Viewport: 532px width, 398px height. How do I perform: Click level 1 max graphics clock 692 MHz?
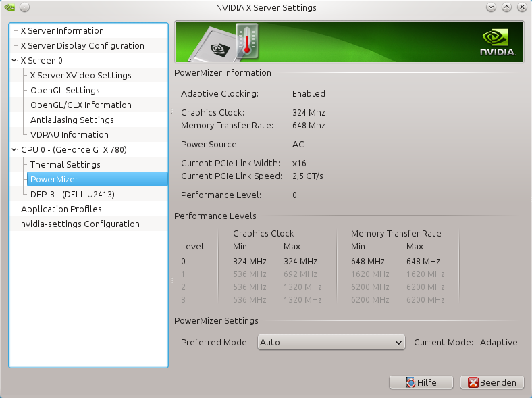[x=300, y=274]
